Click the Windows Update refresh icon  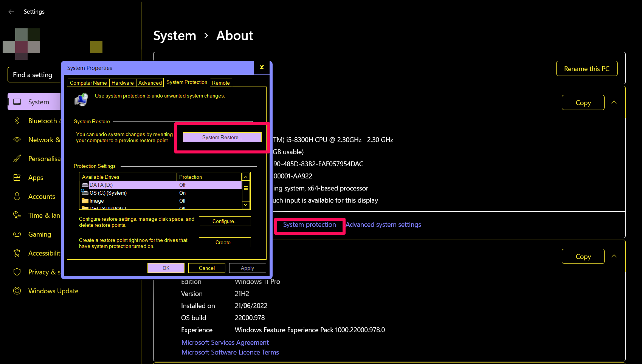(x=17, y=291)
